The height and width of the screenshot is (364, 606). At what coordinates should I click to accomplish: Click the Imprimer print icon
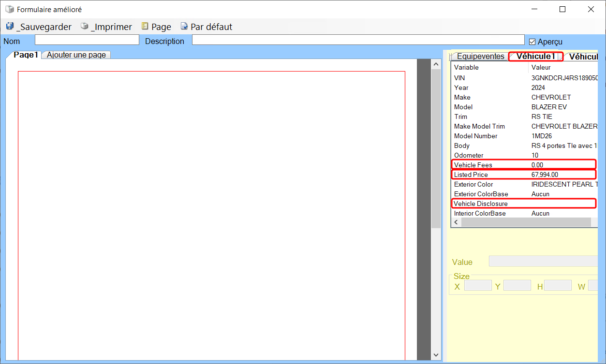pyautogui.click(x=85, y=27)
